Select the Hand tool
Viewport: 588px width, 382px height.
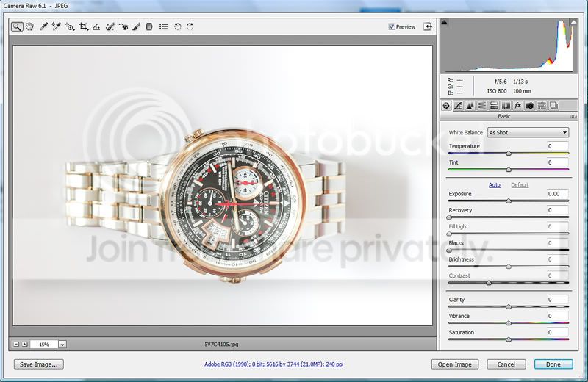click(29, 26)
